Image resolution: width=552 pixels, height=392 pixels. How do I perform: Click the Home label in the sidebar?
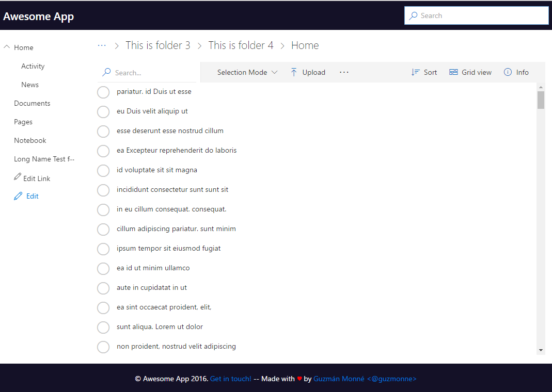pyautogui.click(x=24, y=47)
